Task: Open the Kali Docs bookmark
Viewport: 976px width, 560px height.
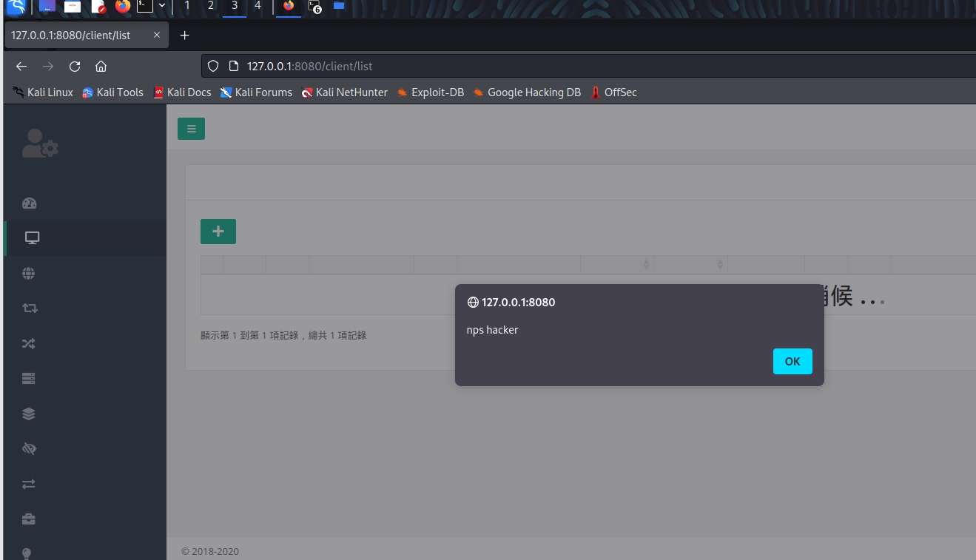Action: pyautogui.click(x=182, y=92)
